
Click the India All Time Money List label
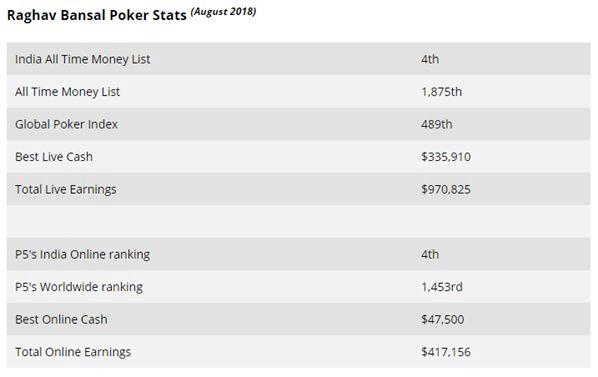click(83, 59)
